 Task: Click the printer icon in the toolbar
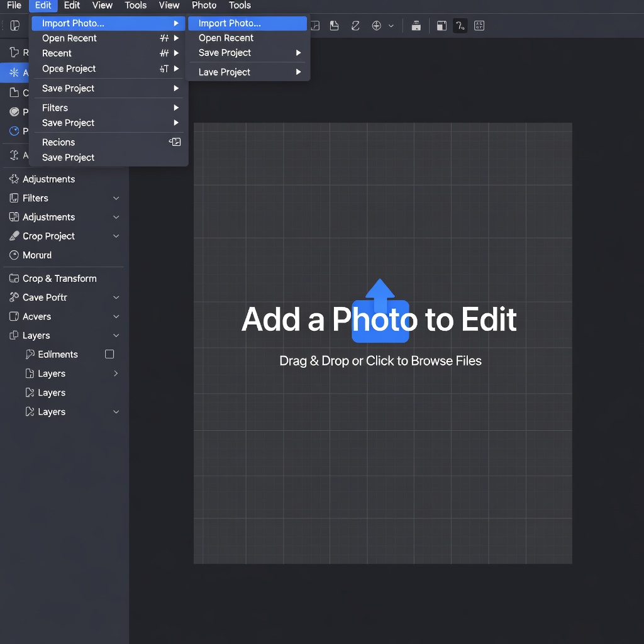click(416, 25)
